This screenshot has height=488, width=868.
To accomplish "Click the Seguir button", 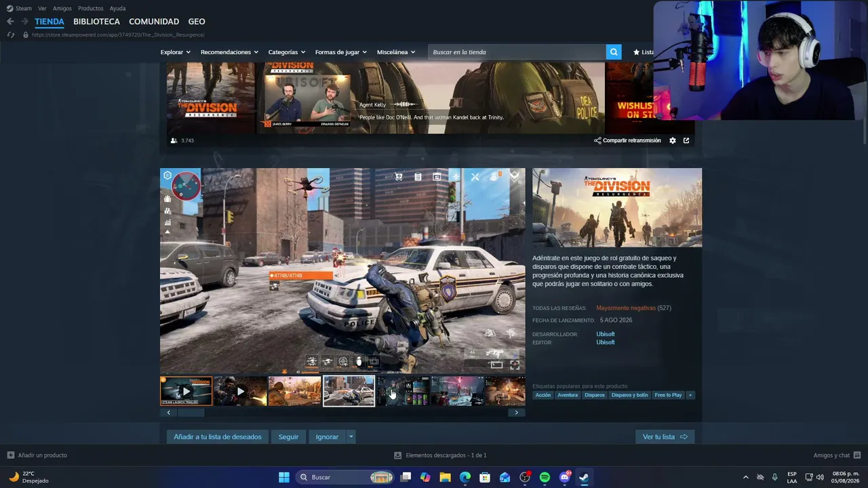I will pyautogui.click(x=288, y=437).
